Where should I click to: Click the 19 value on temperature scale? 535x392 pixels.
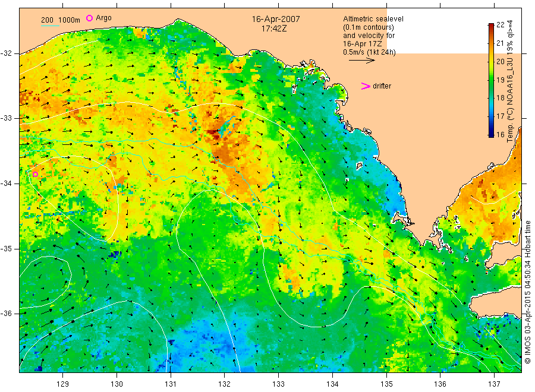500,80
